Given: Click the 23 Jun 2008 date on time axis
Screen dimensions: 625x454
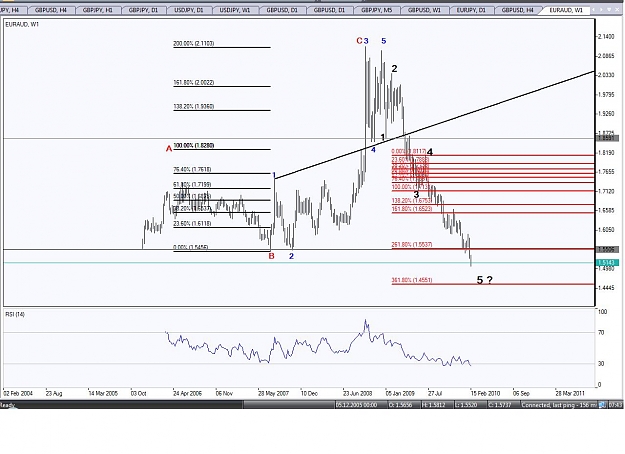Looking at the screenshot, I should (x=358, y=393).
